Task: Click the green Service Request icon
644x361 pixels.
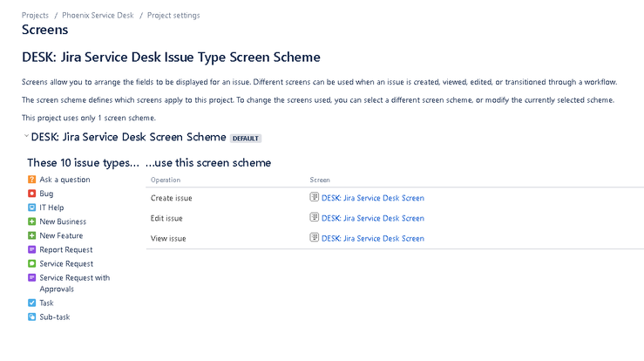Action: (x=31, y=263)
